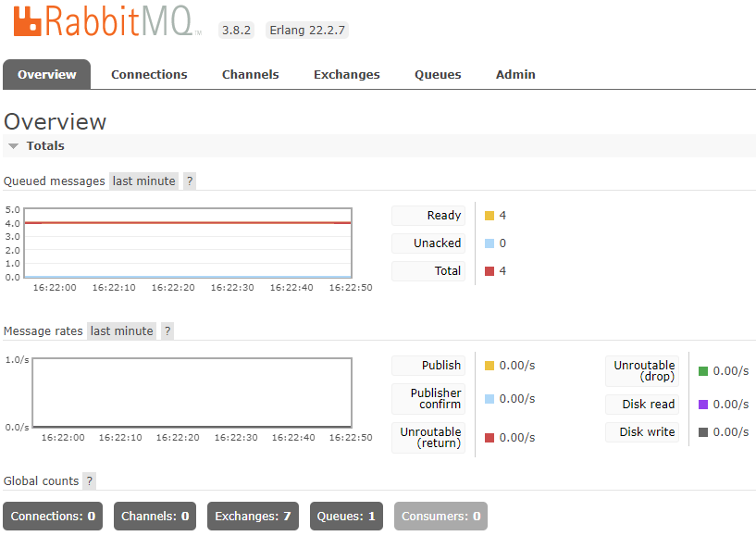Open the Exchanges: 7 count button

tap(253, 517)
